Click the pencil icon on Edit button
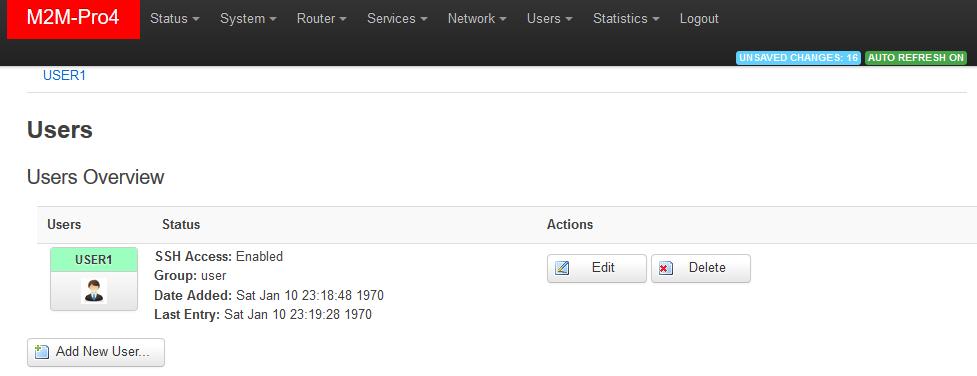 point(562,268)
